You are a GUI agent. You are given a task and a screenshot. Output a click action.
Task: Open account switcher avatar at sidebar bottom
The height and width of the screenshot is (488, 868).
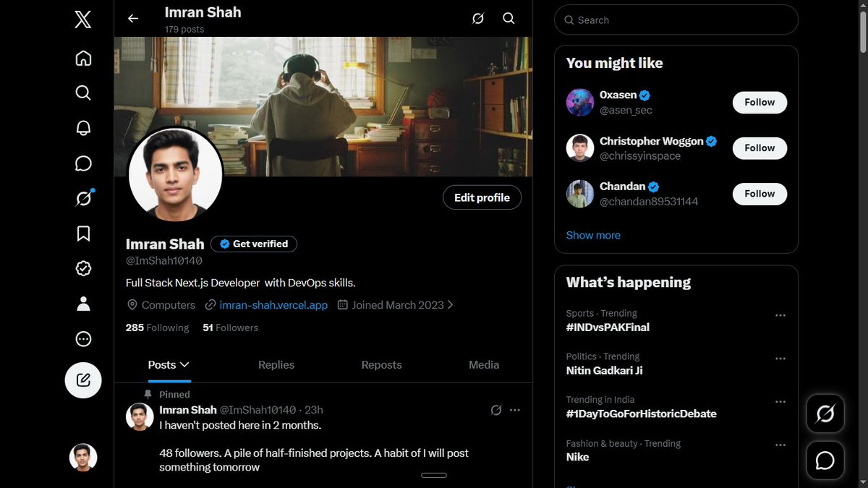coord(83,457)
